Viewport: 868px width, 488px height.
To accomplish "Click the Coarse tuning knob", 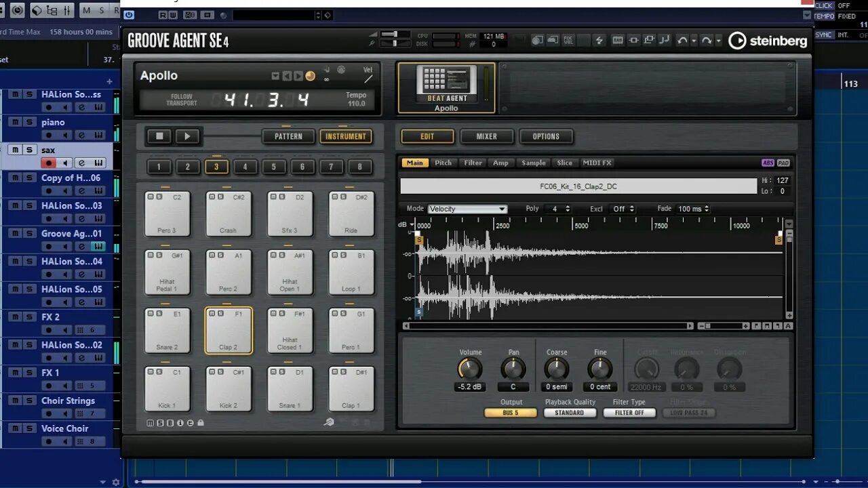I will [557, 369].
